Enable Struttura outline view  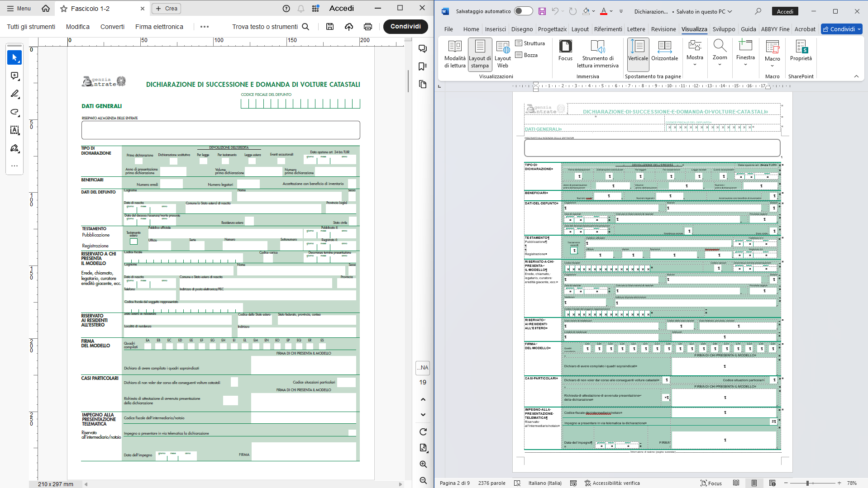tap(530, 43)
